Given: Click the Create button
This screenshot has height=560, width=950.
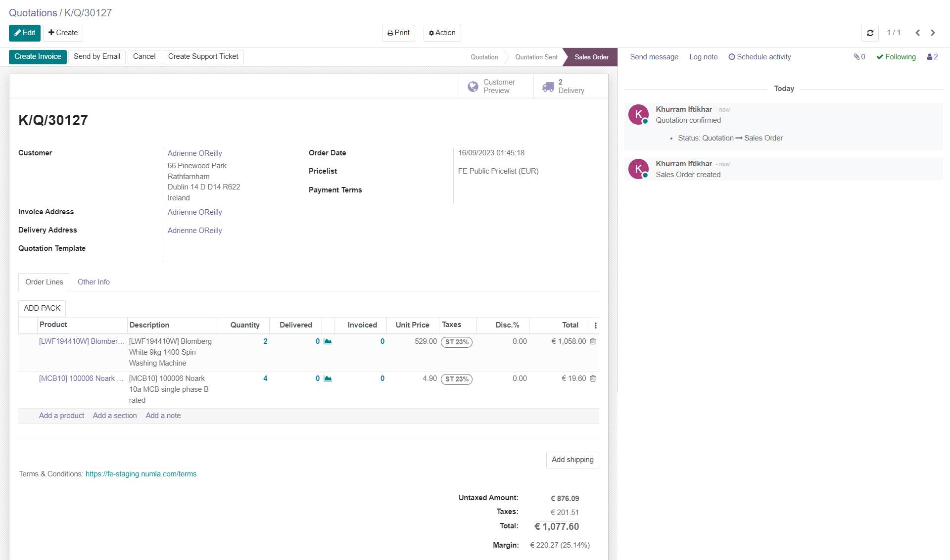Looking at the screenshot, I should pyautogui.click(x=63, y=33).
